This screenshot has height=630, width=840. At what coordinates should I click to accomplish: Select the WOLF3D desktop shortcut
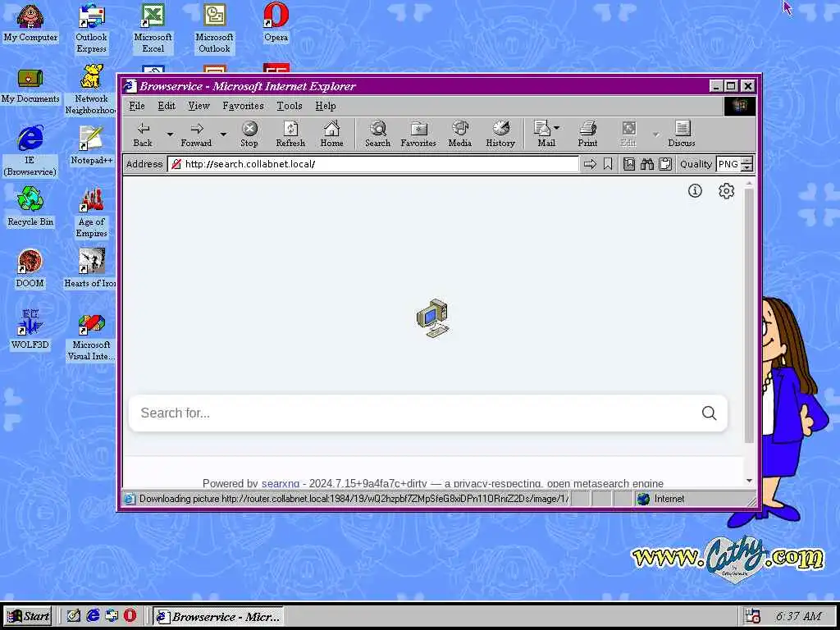click(x=30, y=331)
